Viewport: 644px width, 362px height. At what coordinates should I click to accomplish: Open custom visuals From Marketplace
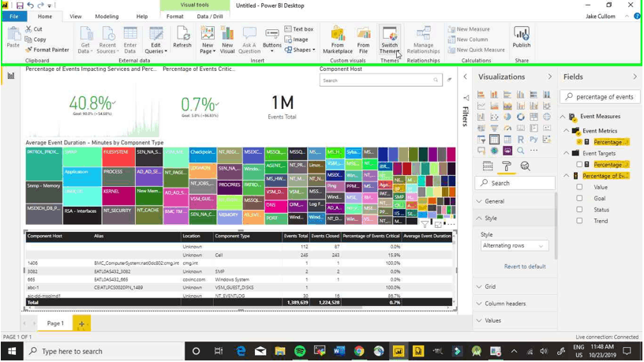(x=338, y=39)
